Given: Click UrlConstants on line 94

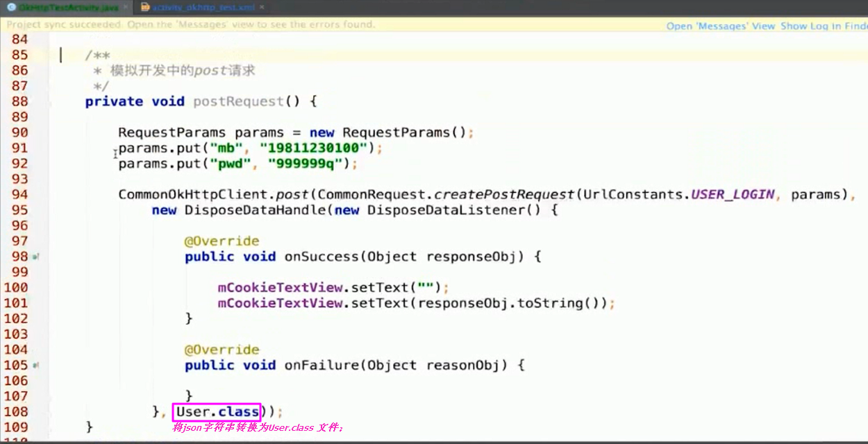Looking at the screenshot, I should tap(633, 194).
